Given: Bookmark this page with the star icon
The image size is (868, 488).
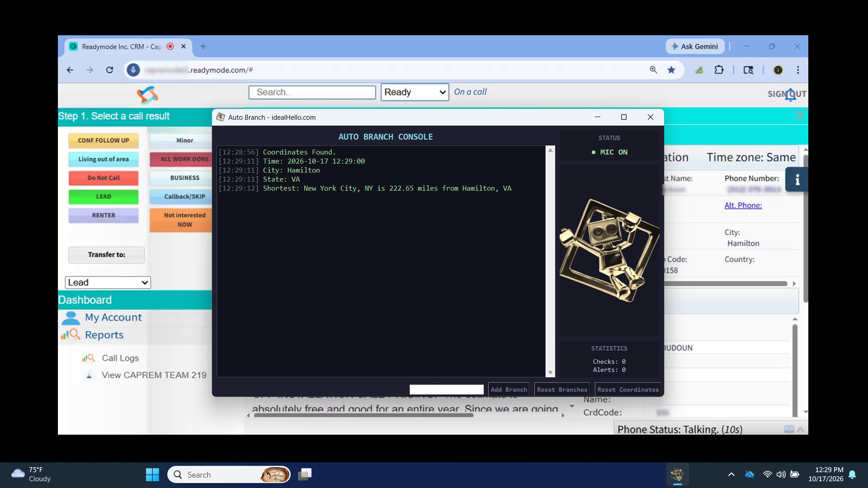Looking at the screenshot, I should click(x=671, y=70).
